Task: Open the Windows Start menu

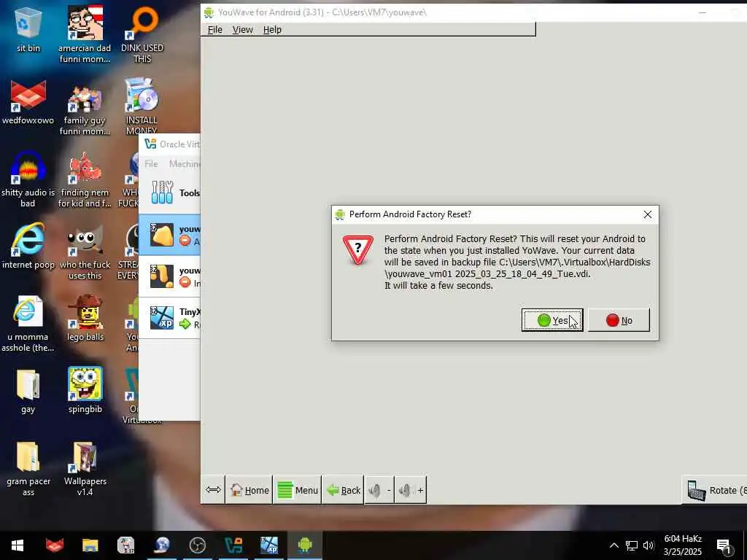Action: click(18, 545)
